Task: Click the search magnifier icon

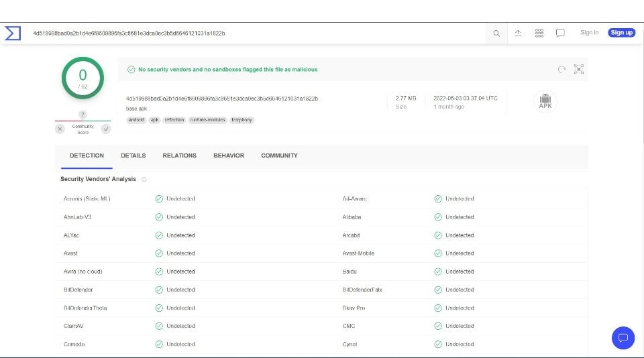Action: coord(496,33)
